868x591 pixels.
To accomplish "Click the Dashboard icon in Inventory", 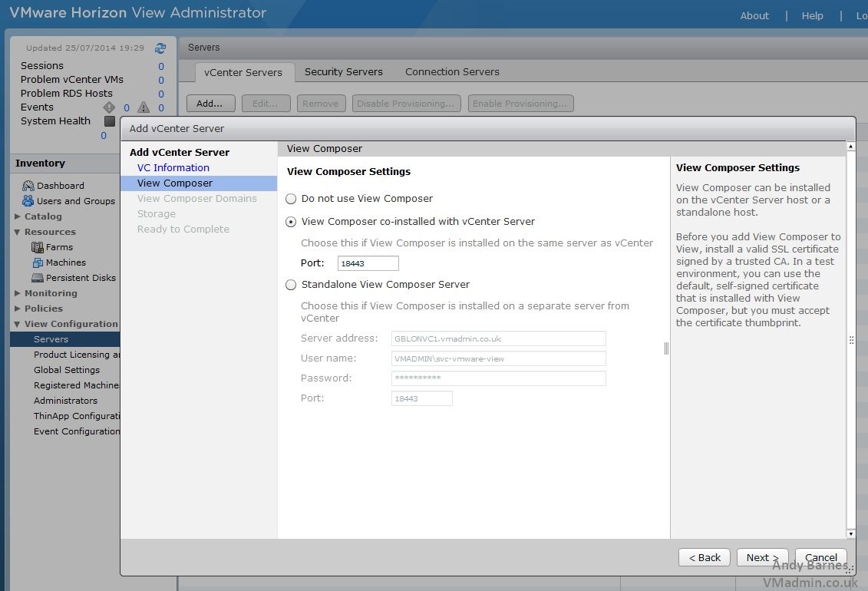I will coord(28,186).
